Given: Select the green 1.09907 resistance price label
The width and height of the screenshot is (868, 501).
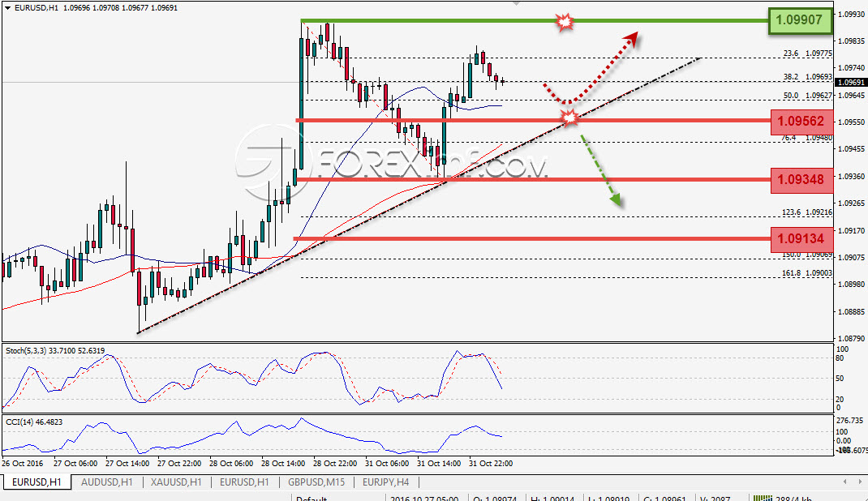Looking at the screenshot, I should pyautogui.click(x=800, y=20).
